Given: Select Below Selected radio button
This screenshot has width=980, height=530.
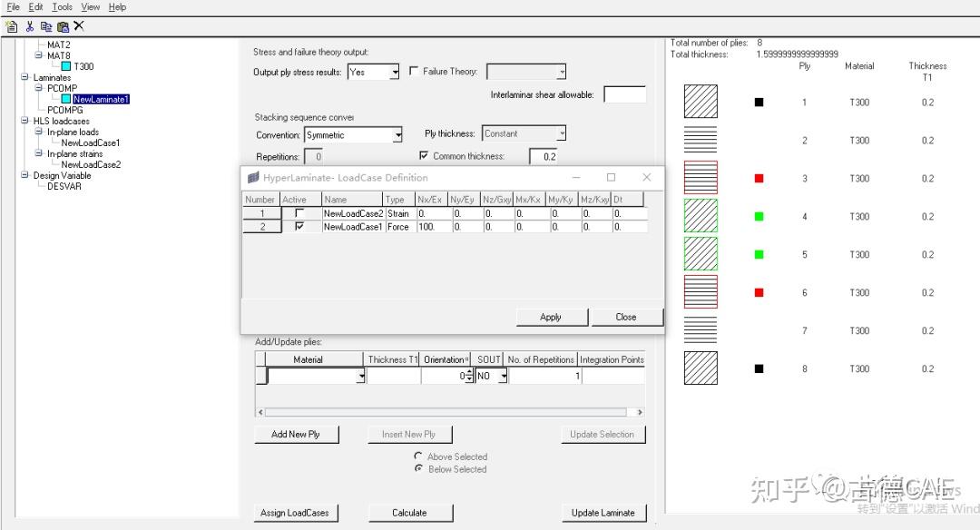Looking at the screenshot, I should [x=418, y=468].
